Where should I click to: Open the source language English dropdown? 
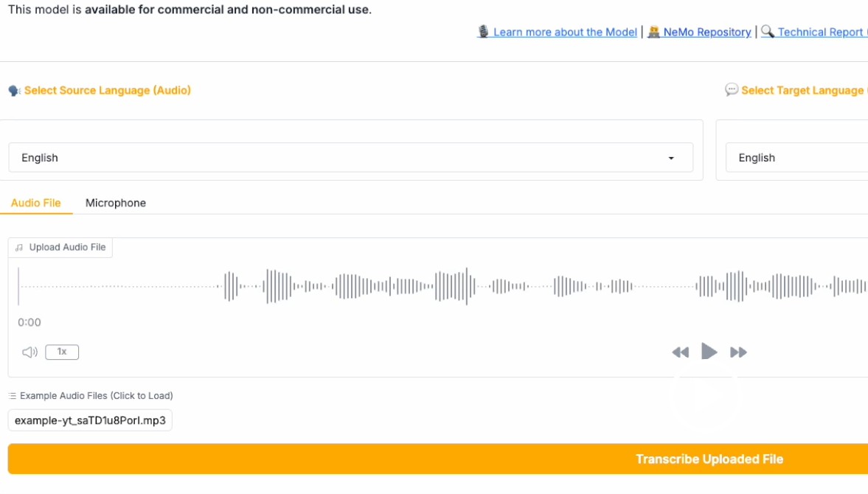point(350,158)
